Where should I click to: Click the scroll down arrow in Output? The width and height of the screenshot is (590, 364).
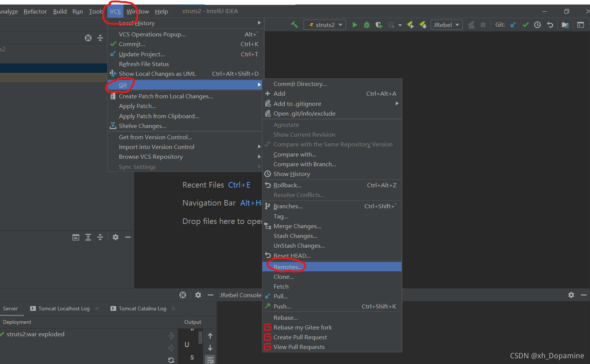pos(210,348)
